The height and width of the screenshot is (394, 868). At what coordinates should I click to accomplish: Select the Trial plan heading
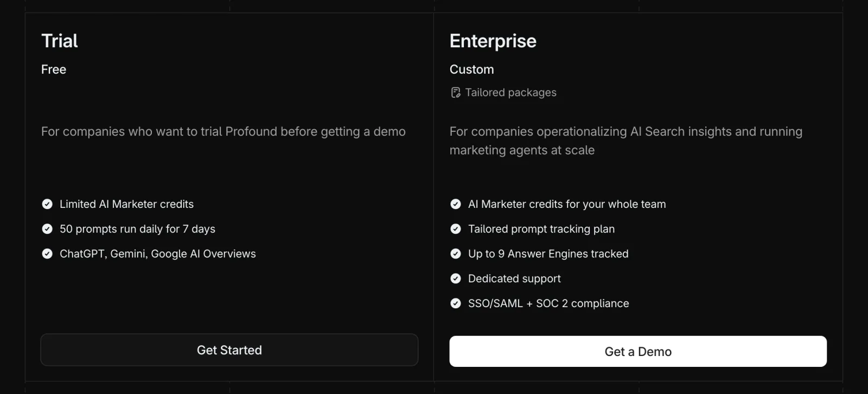point(60,41)
